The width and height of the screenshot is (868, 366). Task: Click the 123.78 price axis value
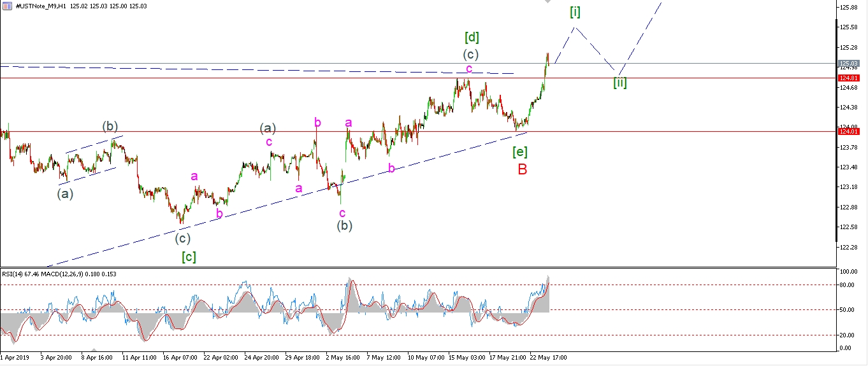848,148
